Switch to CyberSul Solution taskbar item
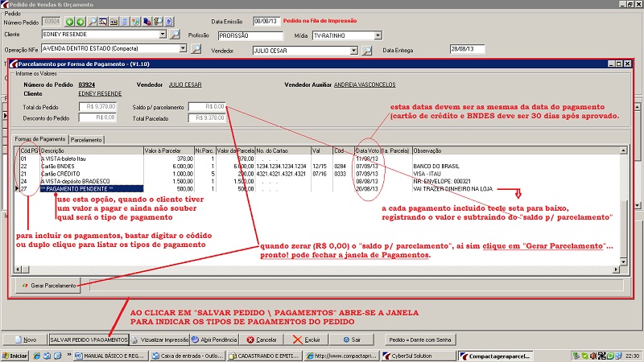 click(x=418, y=356)
